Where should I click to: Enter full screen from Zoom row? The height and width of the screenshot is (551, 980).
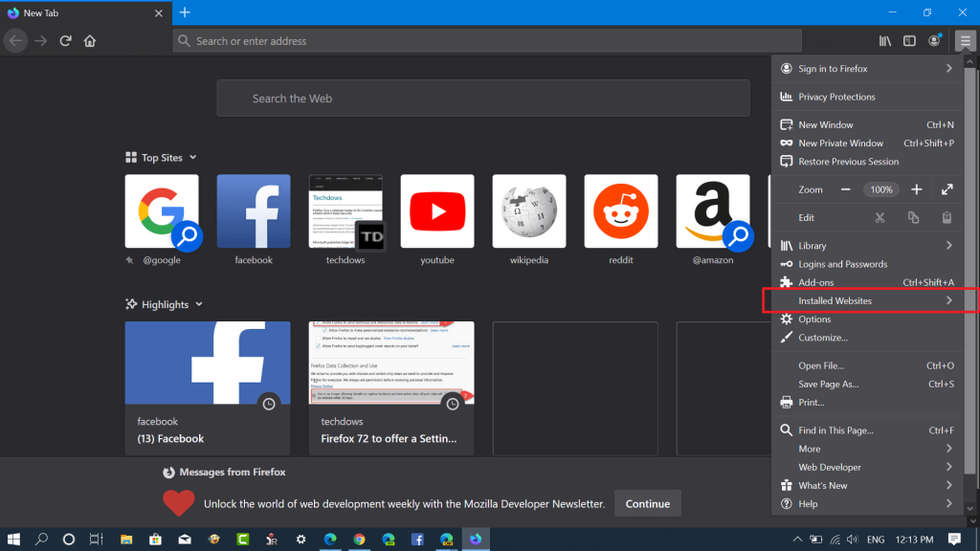click(x=947, y=190)
